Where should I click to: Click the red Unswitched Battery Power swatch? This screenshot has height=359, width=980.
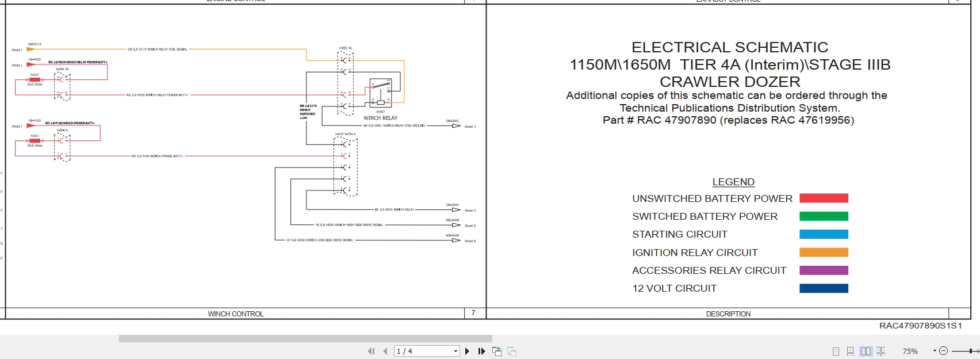coord(824,198)
